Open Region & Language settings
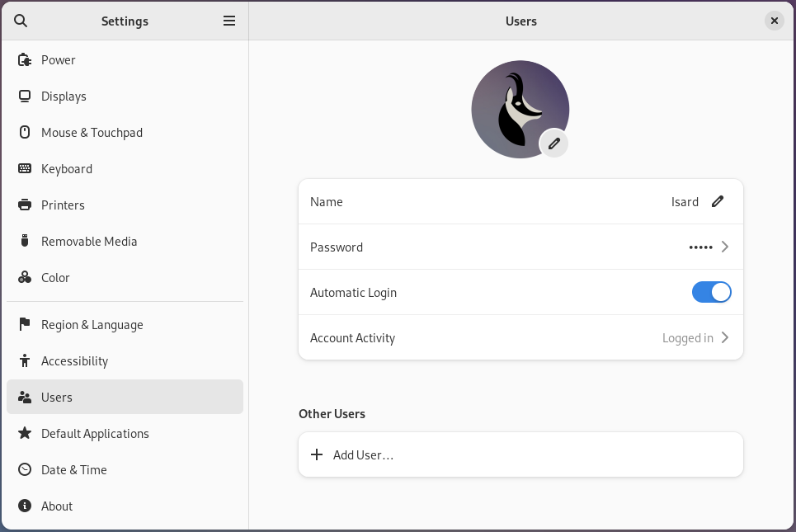Image resolution: width=796 pixels, height=532 pixels. click(x=92, y=325)
